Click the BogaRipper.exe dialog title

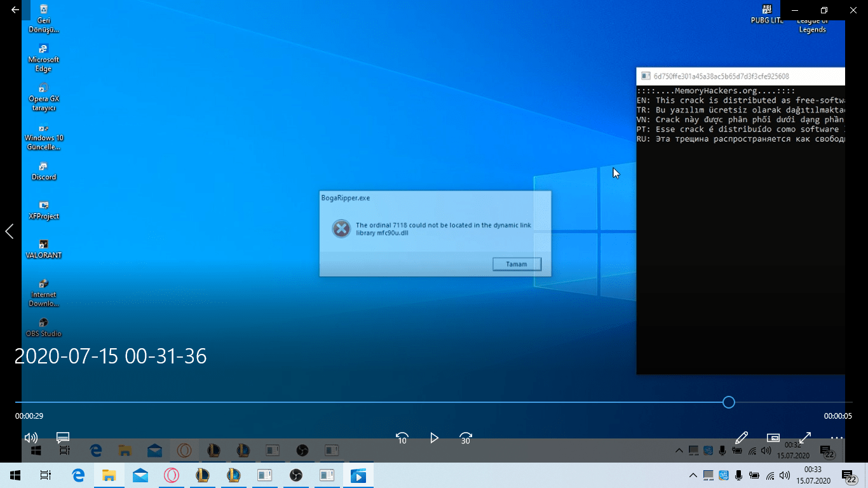pyautogui.click(x=346, y=198)
